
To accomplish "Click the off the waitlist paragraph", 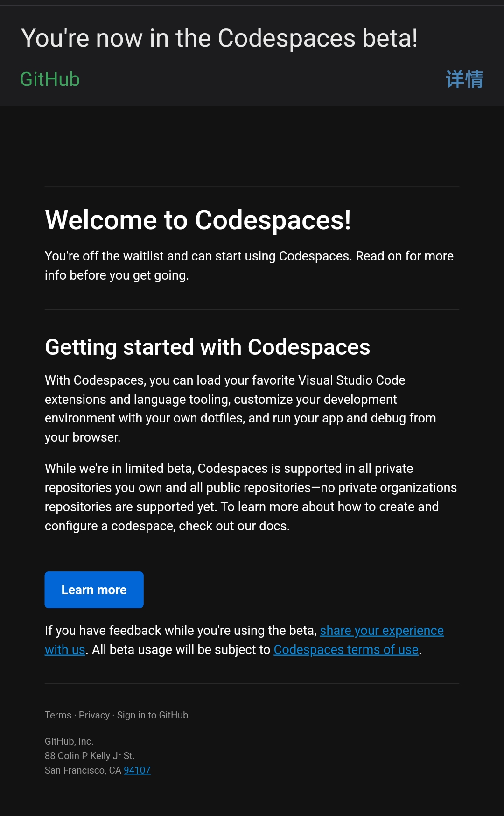I will point(249,266).
